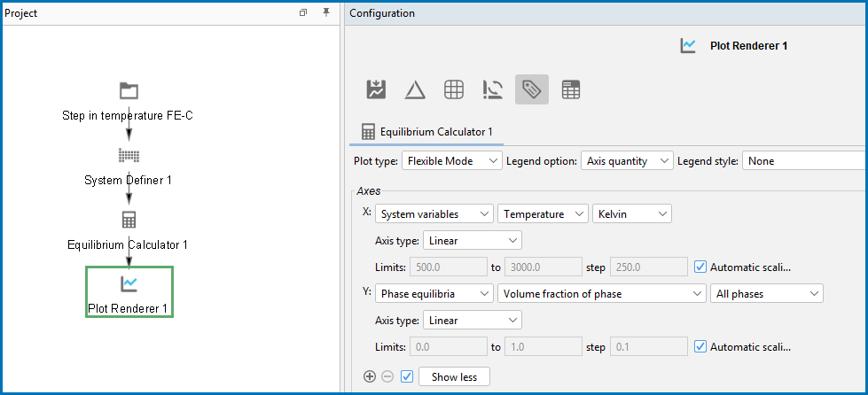Open the Plot type dropdown
868x395 pixels.
click(x=451, y=161)
